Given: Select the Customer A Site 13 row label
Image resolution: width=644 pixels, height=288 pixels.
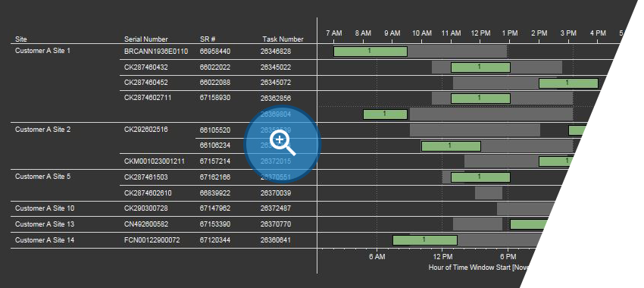Looking at the screenshot, I should coord(45,224).
